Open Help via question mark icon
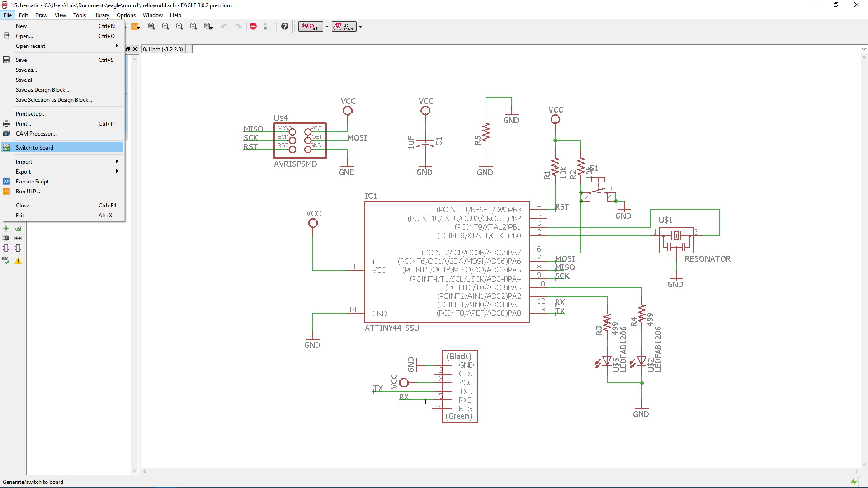This screenshot has height=488, width=868. pyautogui.click(x=284, y=26)
